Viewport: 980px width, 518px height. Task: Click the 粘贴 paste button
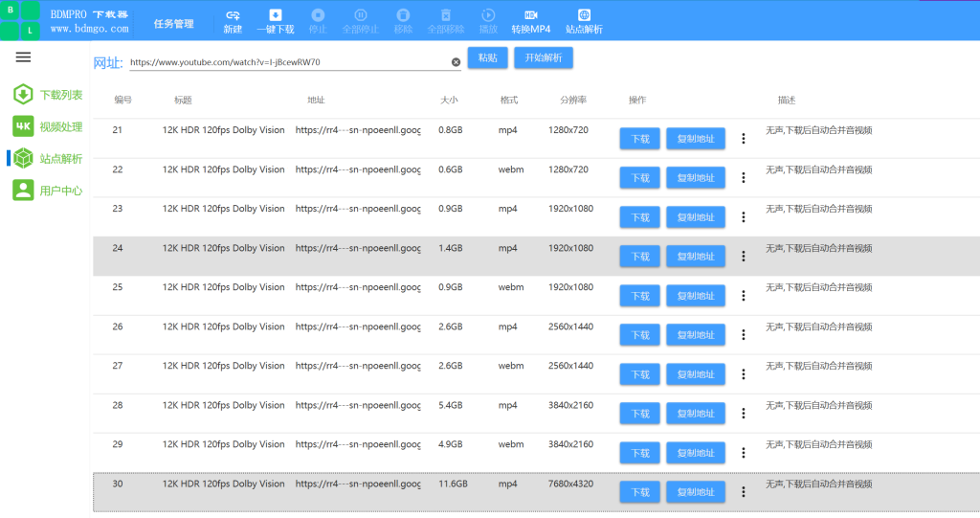(x=487, y=57)
